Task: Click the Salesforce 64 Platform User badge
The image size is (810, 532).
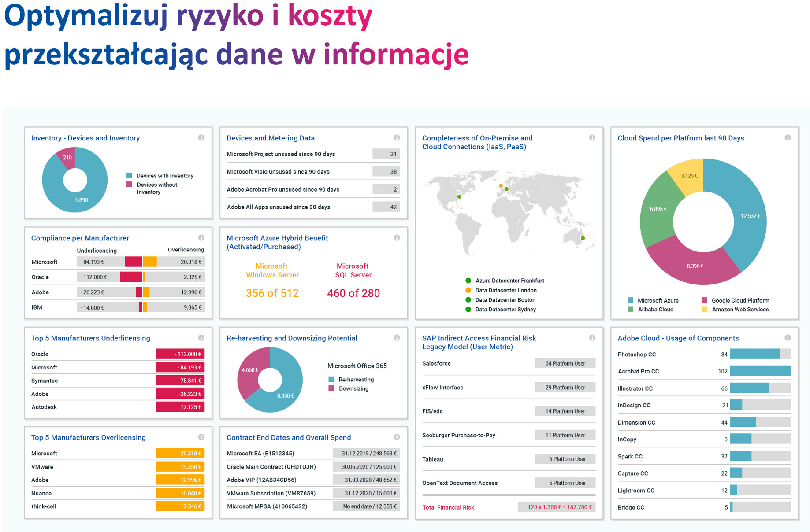Action: (x=565, y=363)
